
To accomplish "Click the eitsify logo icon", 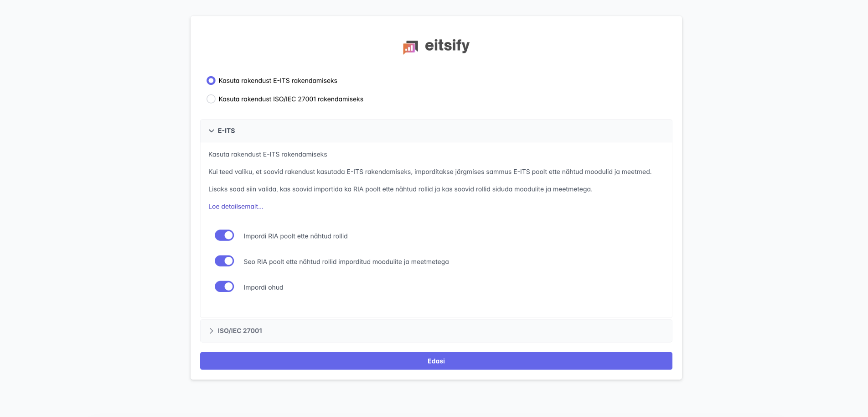I will point(410,47).
